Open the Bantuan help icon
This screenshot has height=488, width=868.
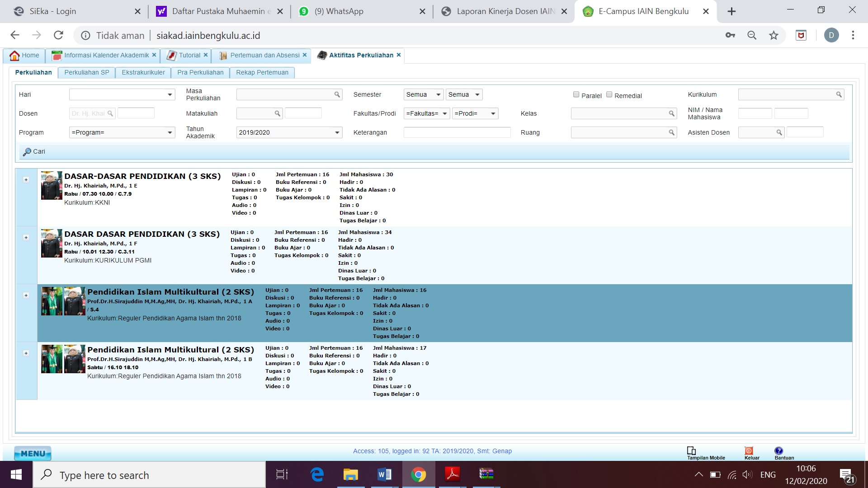point(778,450)
